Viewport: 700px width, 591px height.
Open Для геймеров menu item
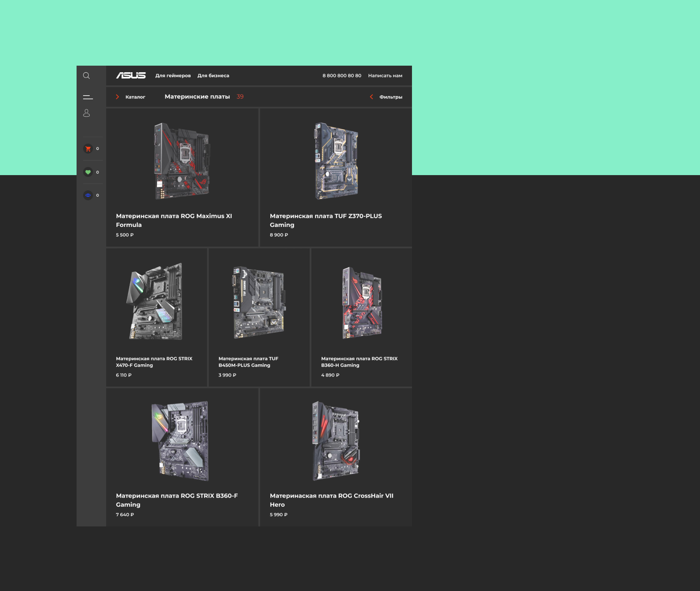(173, 76)
